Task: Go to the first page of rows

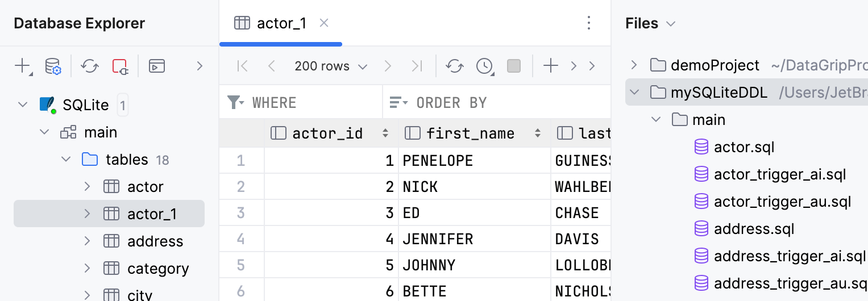Action: [242, 66]
